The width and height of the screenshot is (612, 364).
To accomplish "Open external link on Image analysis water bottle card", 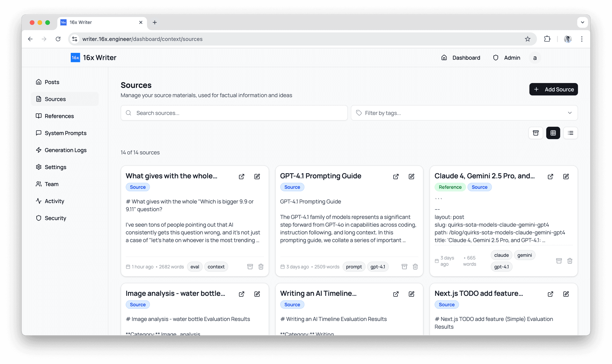I will (x=242, y=294).
